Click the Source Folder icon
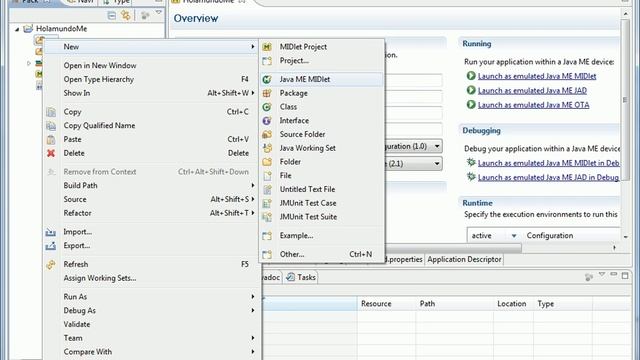The width and height of the screenshot is (640, 360). 267,134
